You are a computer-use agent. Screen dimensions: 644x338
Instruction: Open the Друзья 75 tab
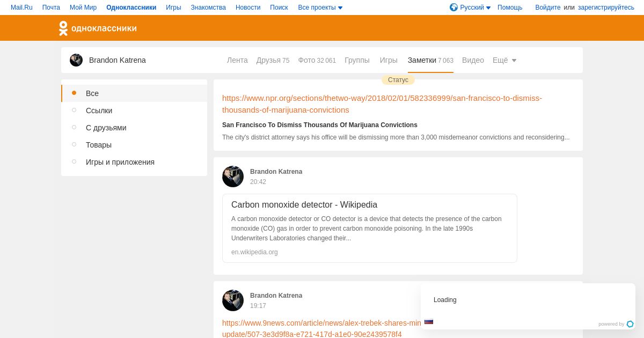[273, 60]
